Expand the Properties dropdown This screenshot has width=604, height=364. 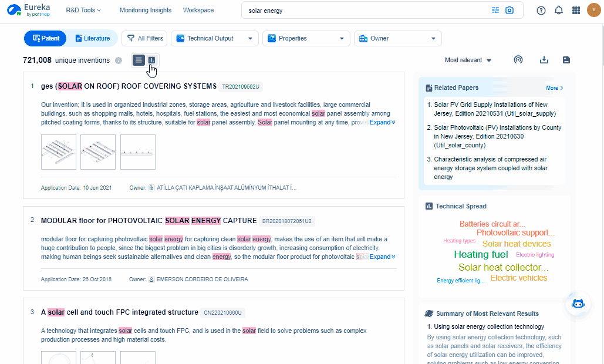(306, 38)
